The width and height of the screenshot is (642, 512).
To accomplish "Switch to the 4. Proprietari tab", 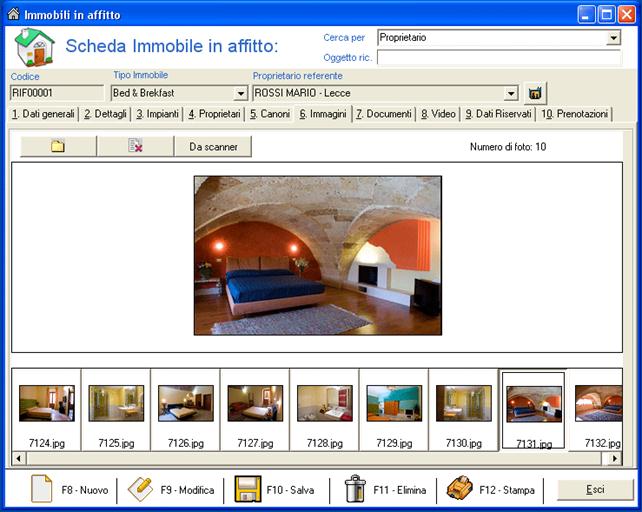I will [x=214, y=114].
